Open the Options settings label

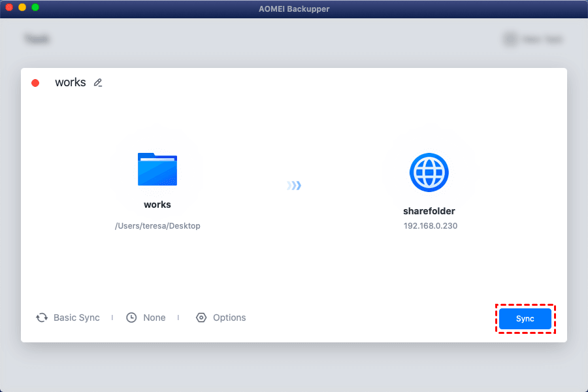pos(229,318)
